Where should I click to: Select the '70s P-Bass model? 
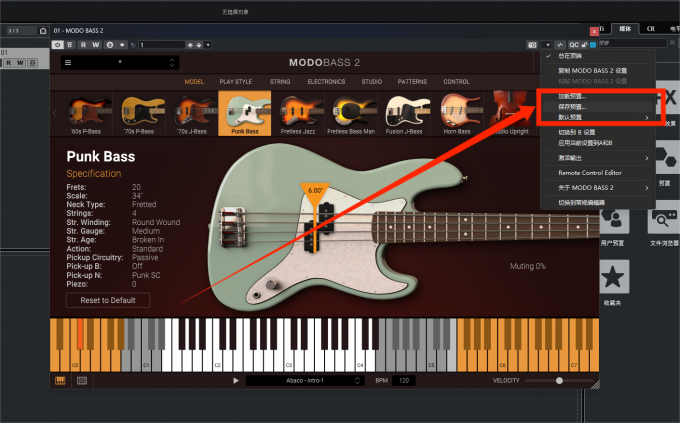click(139, 114)
